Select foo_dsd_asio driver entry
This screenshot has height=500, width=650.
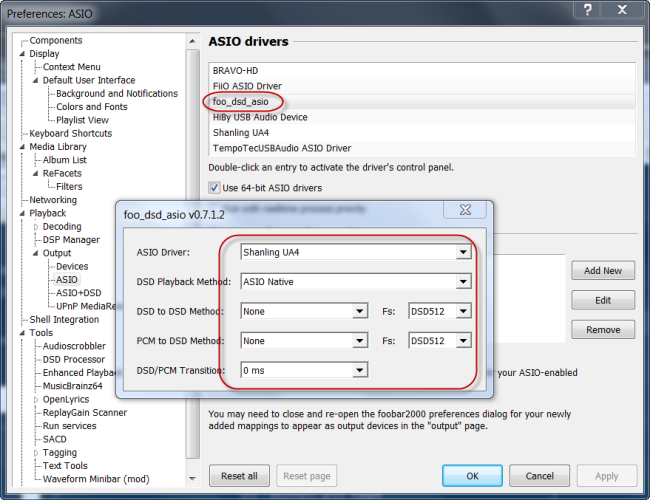pos(422,102)
